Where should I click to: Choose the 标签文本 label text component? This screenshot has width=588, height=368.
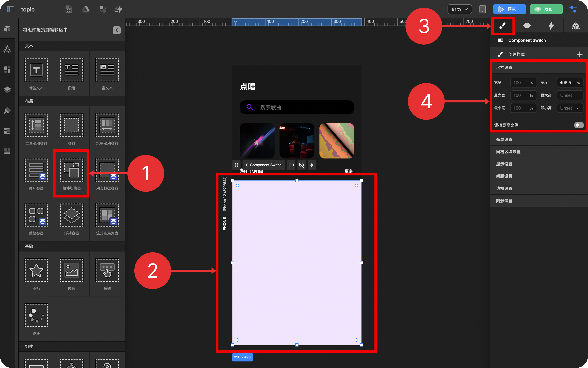36,74
